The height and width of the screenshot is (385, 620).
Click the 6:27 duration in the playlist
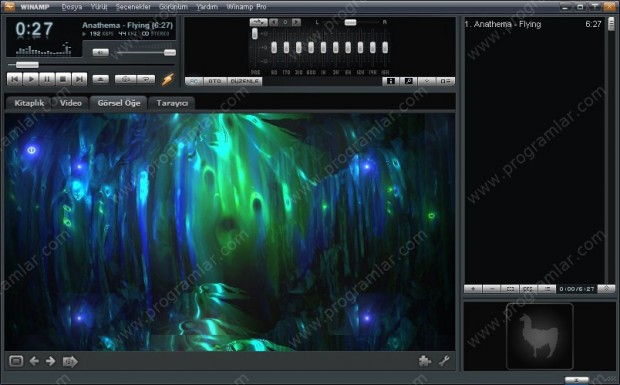[593, 24]
